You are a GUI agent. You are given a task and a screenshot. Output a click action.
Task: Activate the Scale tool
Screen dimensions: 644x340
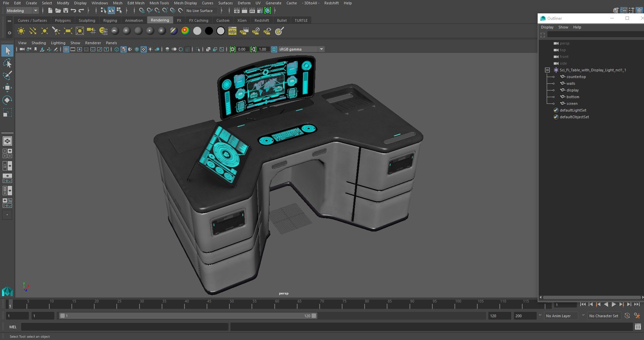7,113
